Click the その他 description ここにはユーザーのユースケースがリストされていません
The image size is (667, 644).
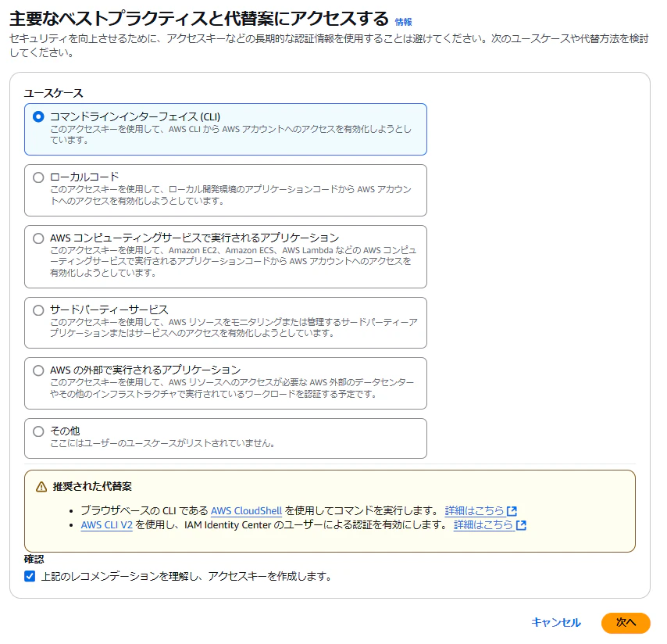(x=162, y=443)
